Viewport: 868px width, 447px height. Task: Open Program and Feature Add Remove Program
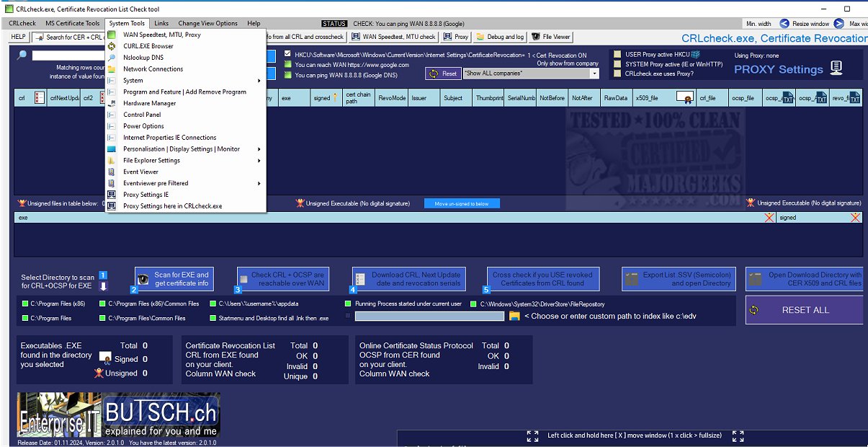(187, 92)
